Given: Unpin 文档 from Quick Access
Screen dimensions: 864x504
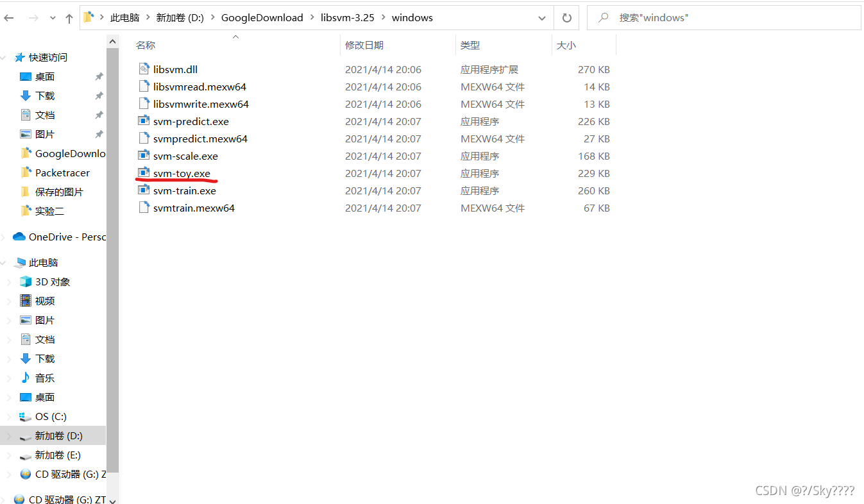Looking at the screenshot, I should point(99,115).
